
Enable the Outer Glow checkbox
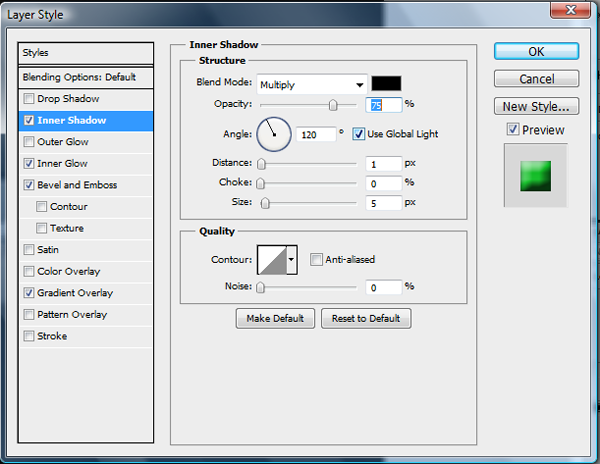click(x=29, y=142)
